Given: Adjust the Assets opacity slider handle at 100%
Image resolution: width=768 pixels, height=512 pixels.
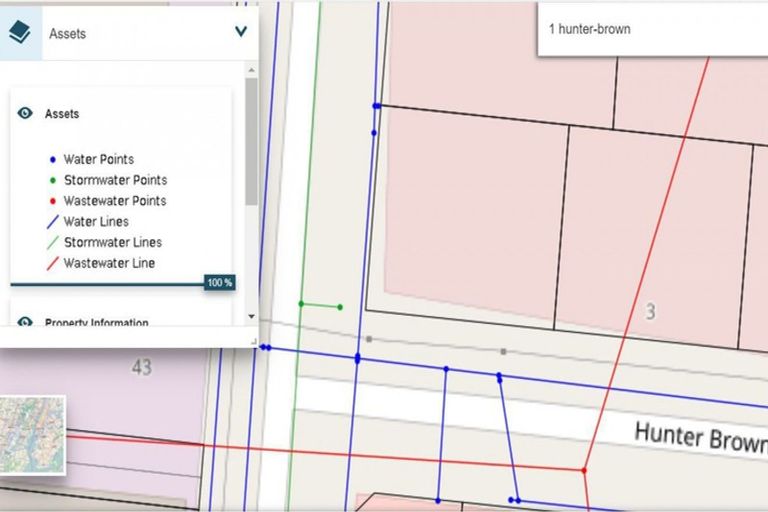Looking at the screenshot, I should pyautogui.click(x=219, y=283).
